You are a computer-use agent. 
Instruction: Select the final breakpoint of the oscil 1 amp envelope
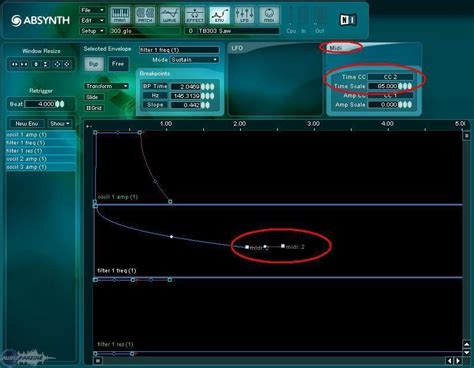coord(170,201)
